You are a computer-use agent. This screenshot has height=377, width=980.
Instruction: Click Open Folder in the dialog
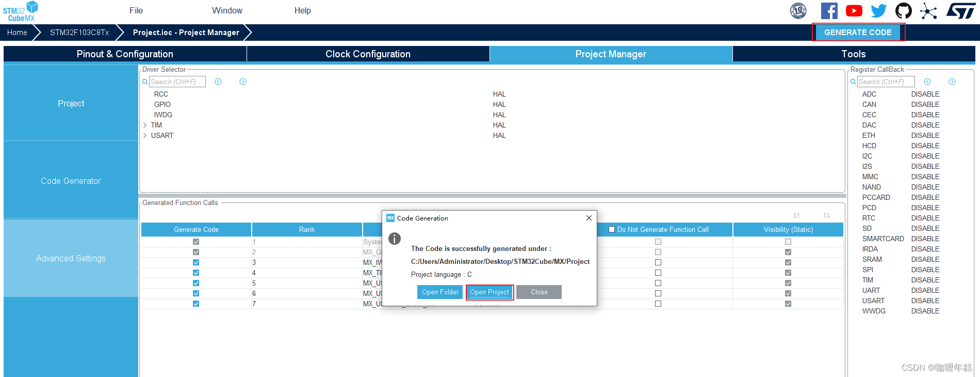pyautogui.click(x=440, y=292)
